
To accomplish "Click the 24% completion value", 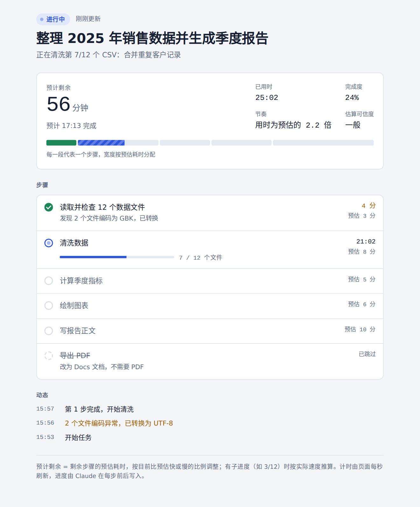I will point(352,98).
